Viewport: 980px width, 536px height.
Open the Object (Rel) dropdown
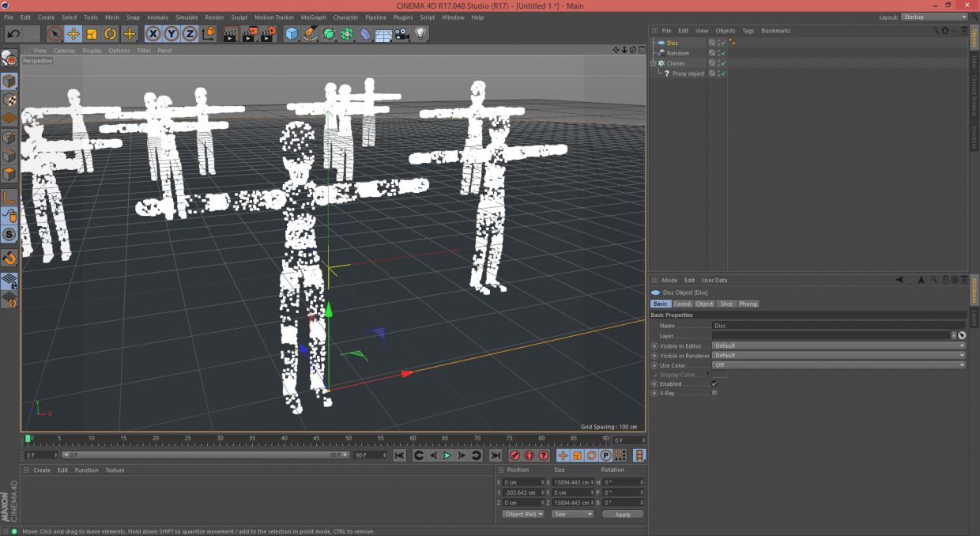click(523, 514)
